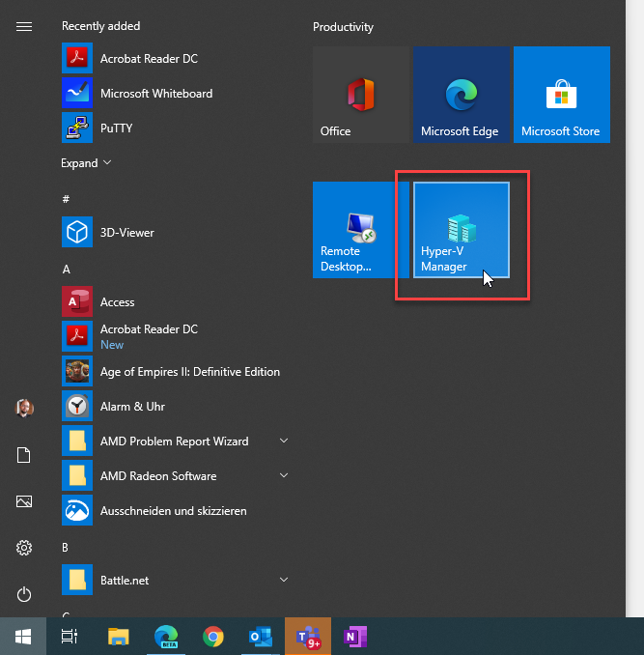The image size is (644, 655).
Task: Open Acrobat Reader DC marked New
Action: coord(176,336)
